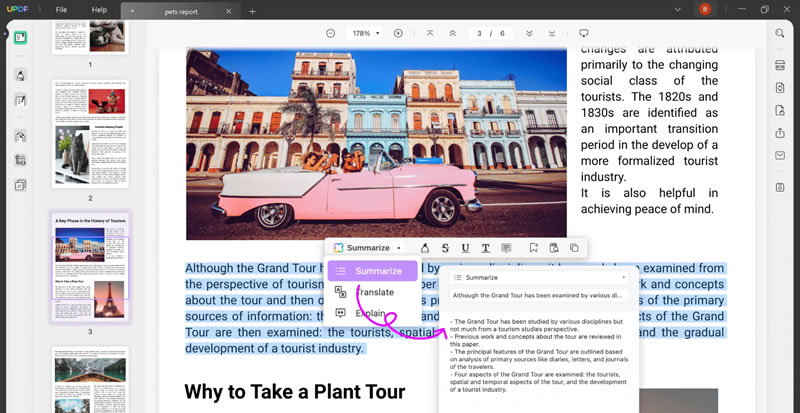Zoom out with the minus icon
The image size is (800, 413).
[331, 33]
